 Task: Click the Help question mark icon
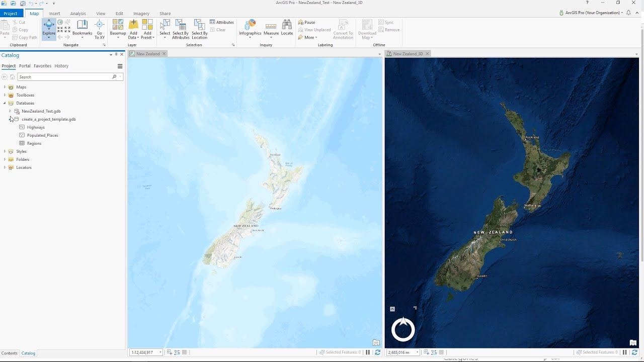coord(587,3)
